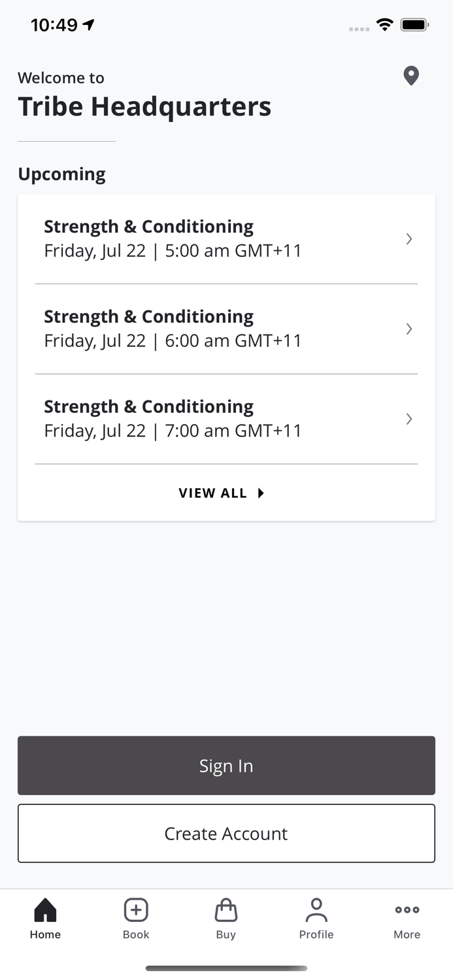Image resolution: width=453 pixels, height=980 pixels.
Task: Select Strength & Conditioning 7:00 am entry
Action: point(173,419)
